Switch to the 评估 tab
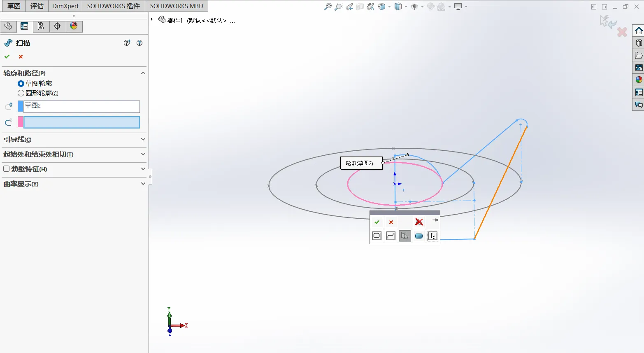Screen dimensions: 644x353 (x=37, y=6)
